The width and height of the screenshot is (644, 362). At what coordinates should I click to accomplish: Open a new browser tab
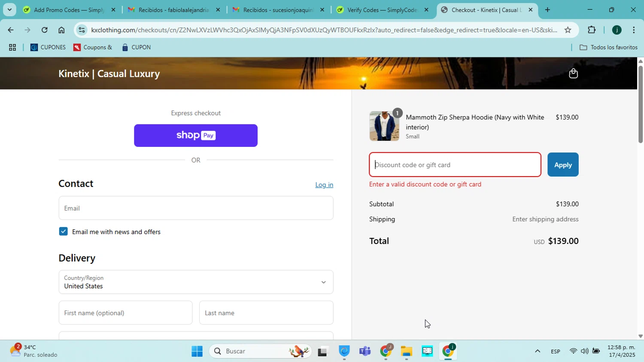tap(547, 10)
